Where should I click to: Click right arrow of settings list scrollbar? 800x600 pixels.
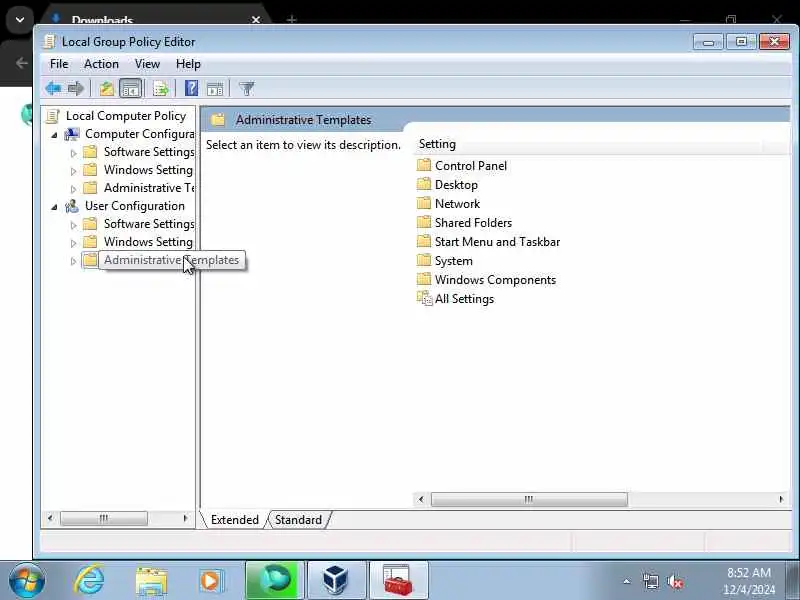point(781,499)
